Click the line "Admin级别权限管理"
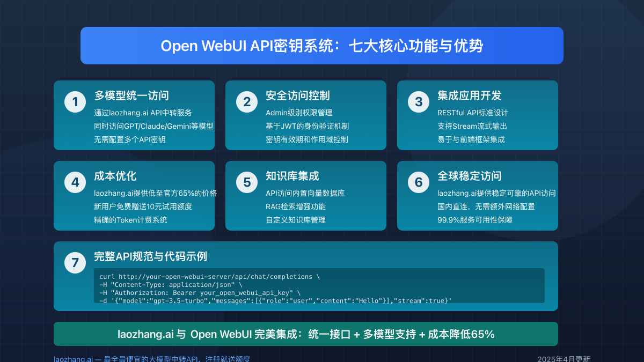 (299, 113)
